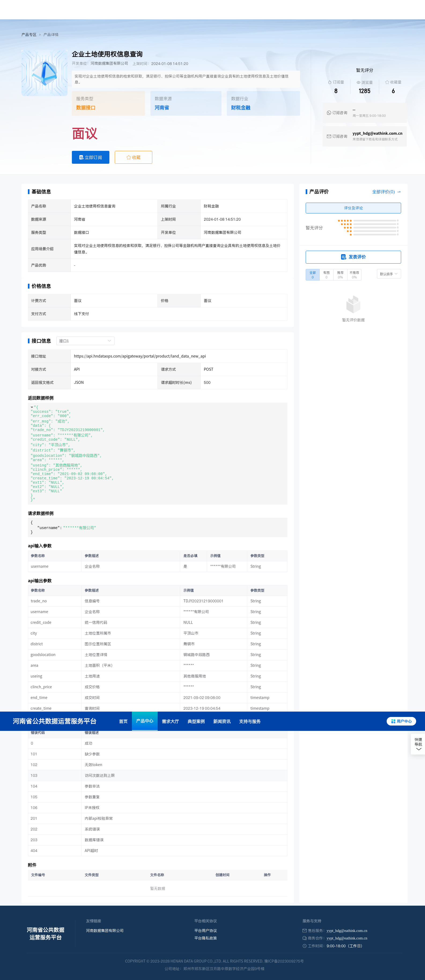
Task: Click the 企业土地使用权信息查询 product title
Action: 107,54
